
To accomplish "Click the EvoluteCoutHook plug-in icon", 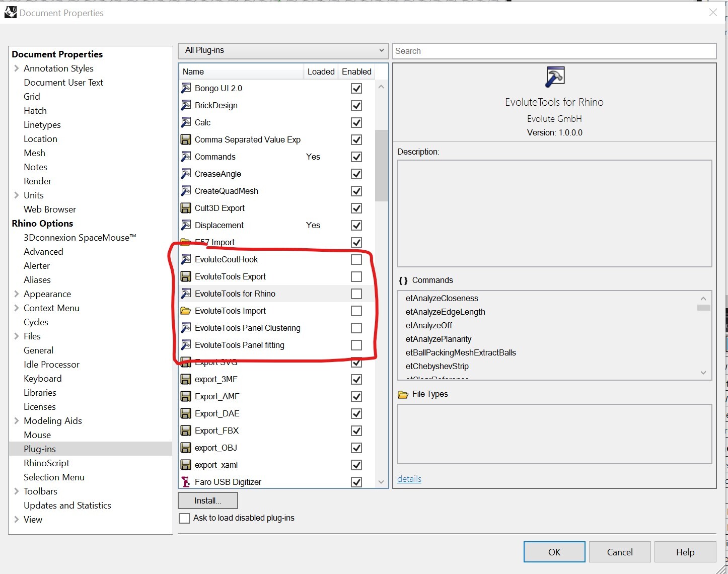I will pyautogui.click(x=186, y=259).
